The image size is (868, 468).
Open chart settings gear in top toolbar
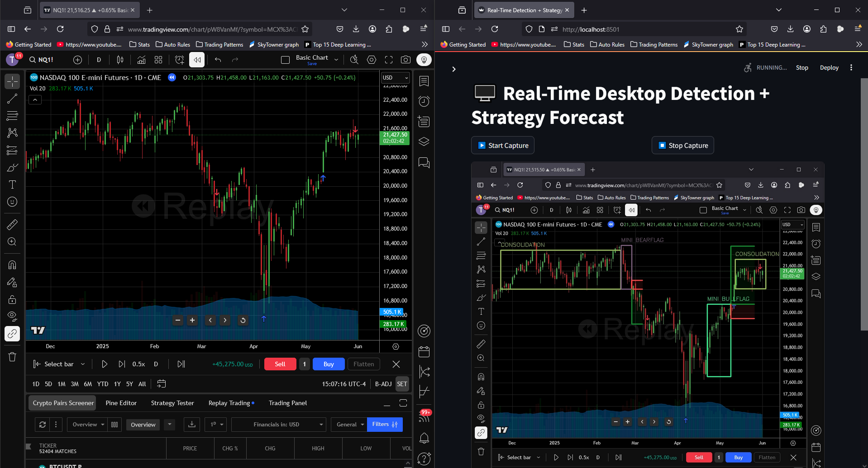point(372,60)
